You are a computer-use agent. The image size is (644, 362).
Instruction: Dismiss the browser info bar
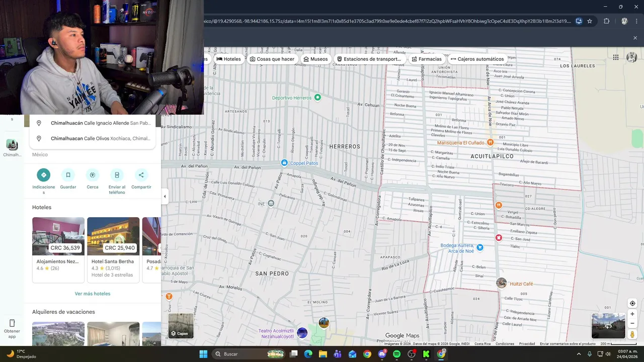point(635,38)
